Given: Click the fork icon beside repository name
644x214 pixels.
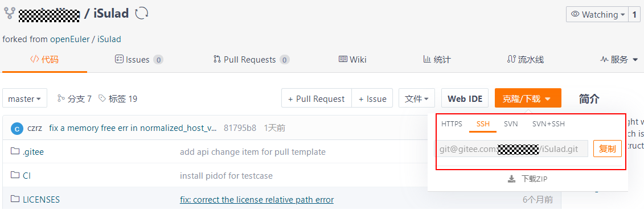Looking at the screenshot, I should tap(10, 14).
